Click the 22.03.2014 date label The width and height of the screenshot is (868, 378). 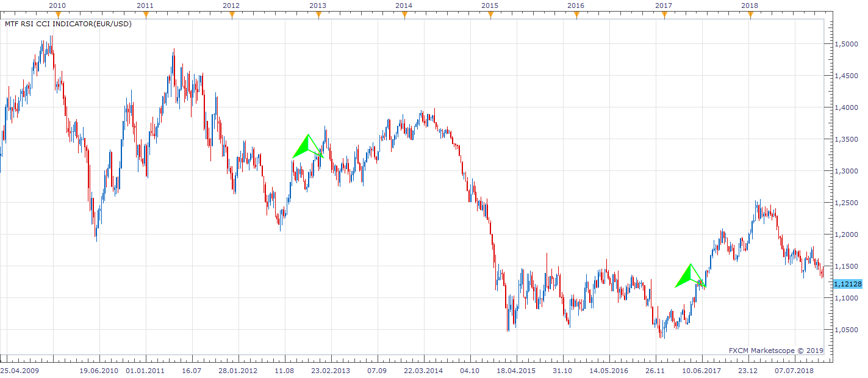(423, 371)
